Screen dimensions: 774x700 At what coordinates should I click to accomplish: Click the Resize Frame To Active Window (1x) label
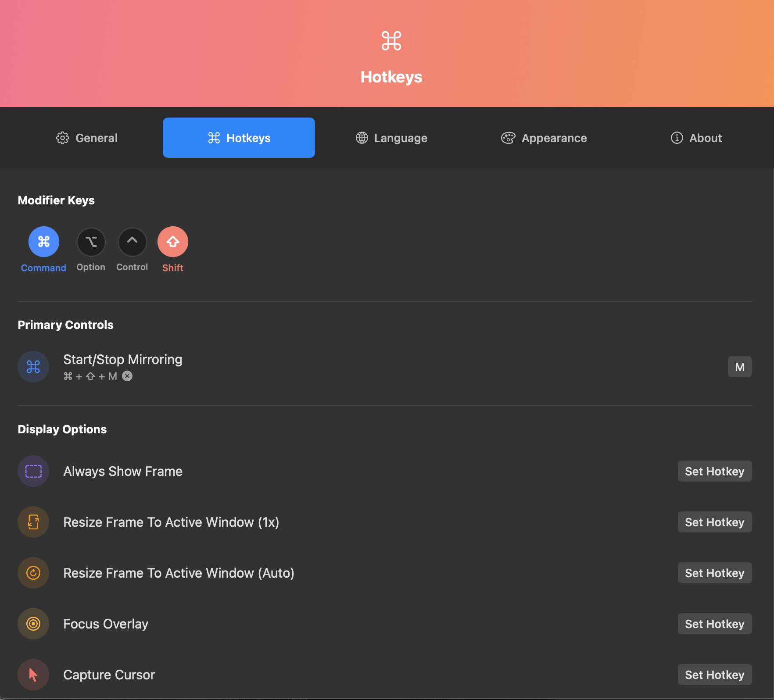tap(171, 522)
